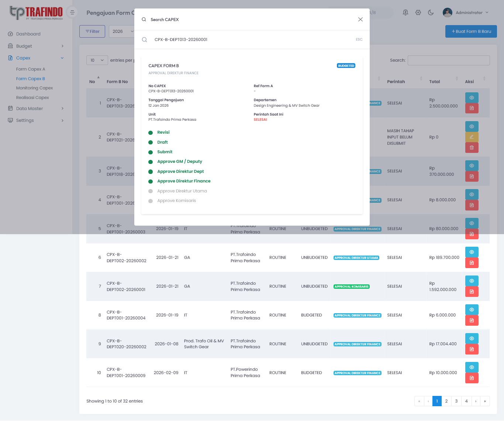Click the CAPEX search input field
The width and height of the screenshot is (504, 421).
[251, 40]
